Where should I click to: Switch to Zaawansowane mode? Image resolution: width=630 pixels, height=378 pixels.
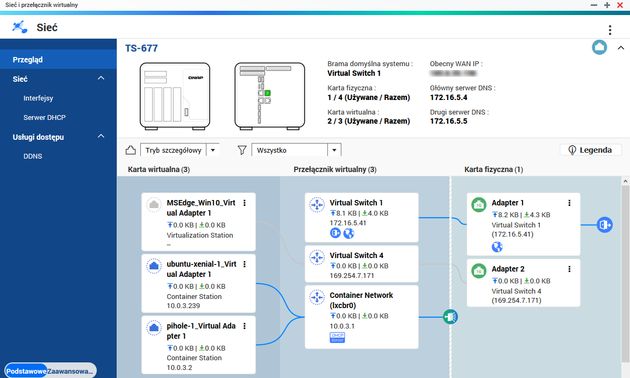coord(71,371)
